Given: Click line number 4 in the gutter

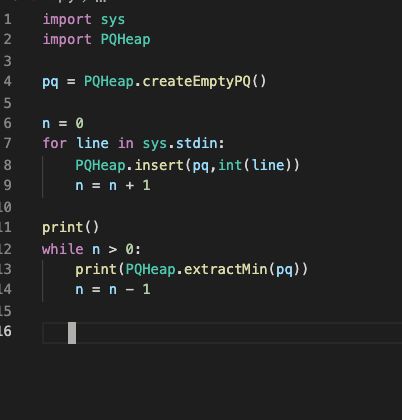Looking at the screenshot, I should [x=7, y=81].
